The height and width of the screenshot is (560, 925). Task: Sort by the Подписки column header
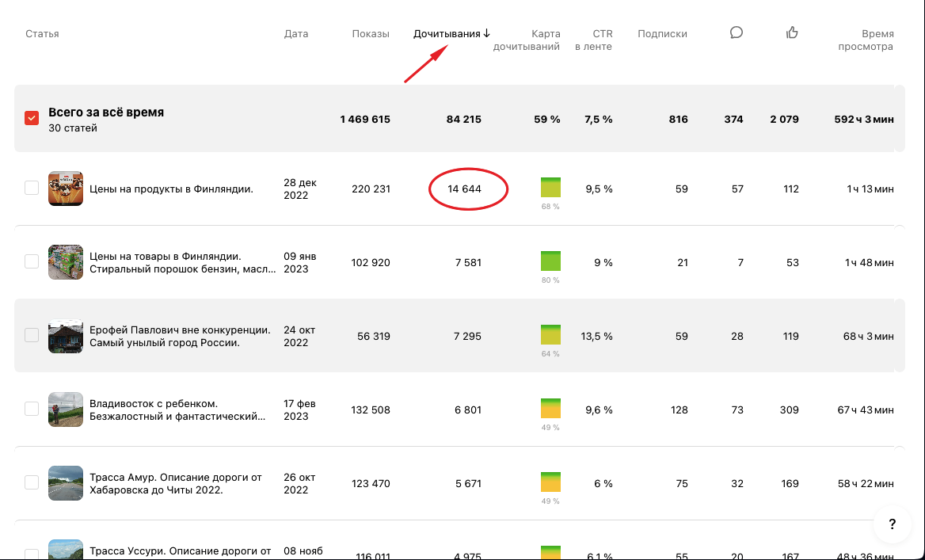point(663,33)
